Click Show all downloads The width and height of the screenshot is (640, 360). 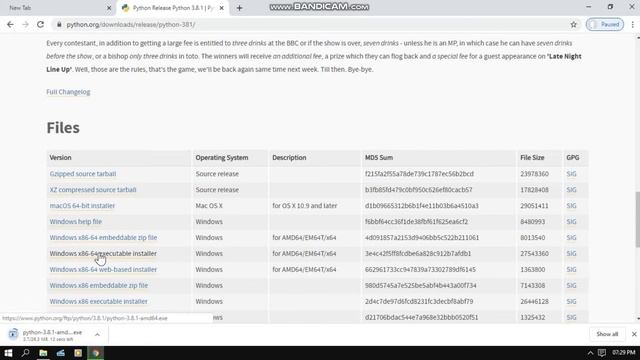607,334
